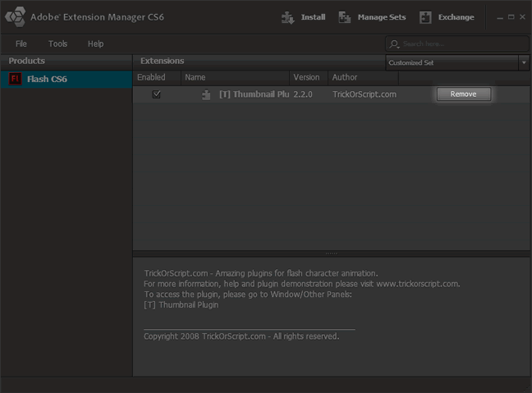Minimize the Extension Manager window
The image size is (532, 393).
click(x=500, y=17)
